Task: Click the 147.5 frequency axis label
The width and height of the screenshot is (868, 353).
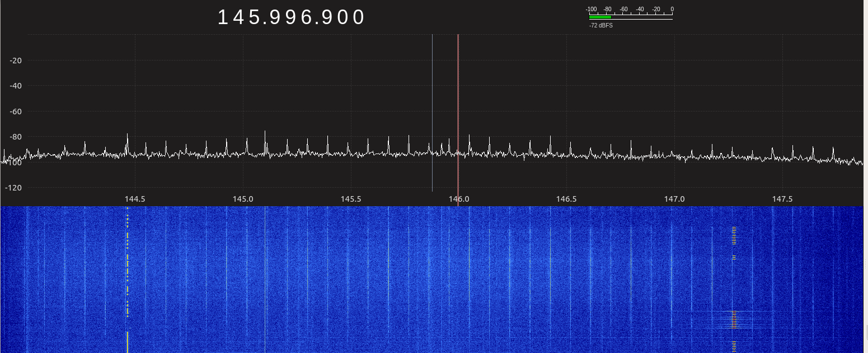Action: click(x=782, y=199)
